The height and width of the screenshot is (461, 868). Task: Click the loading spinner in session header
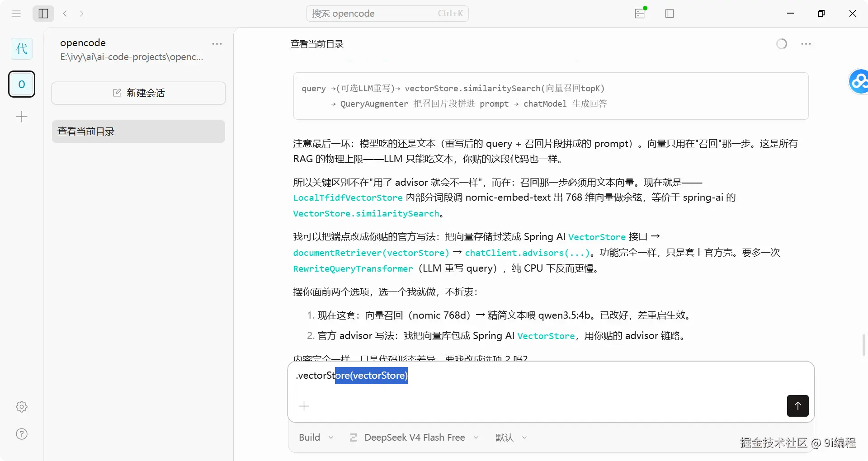[x=782, y=44]
